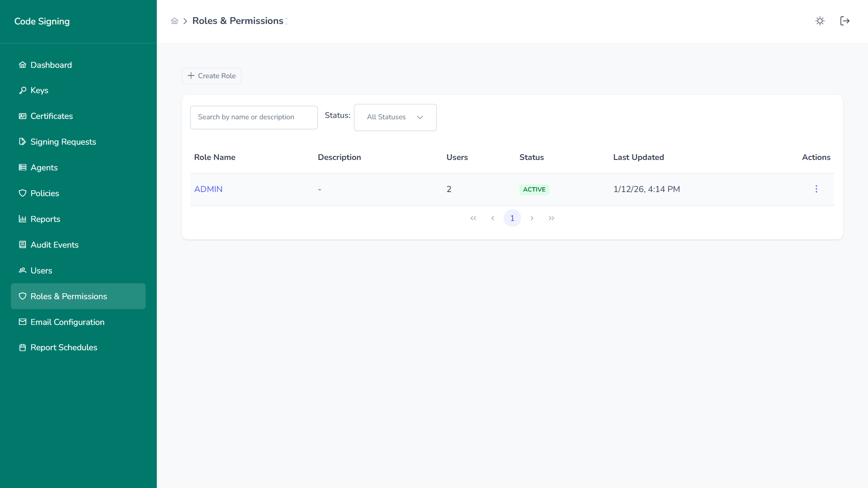Go to Signing Requests page

(63, 142)
